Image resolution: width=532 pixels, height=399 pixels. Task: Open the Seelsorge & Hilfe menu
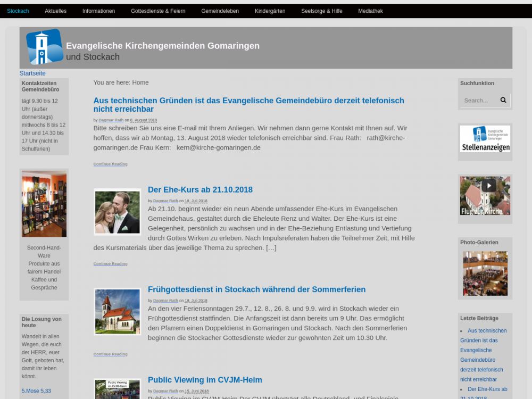[x=321, y=11]
